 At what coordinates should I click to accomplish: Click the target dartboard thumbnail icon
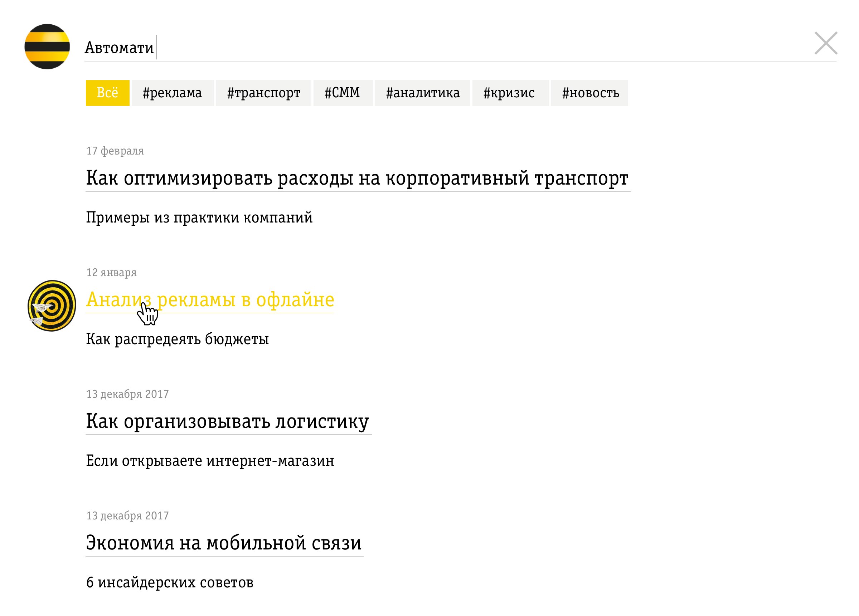[x=52, y=305]
